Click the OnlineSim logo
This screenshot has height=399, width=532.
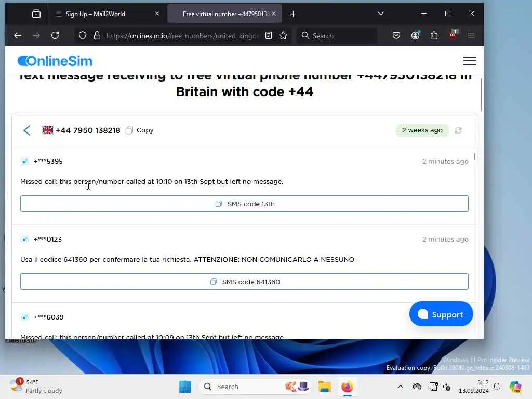pos(55,61)
